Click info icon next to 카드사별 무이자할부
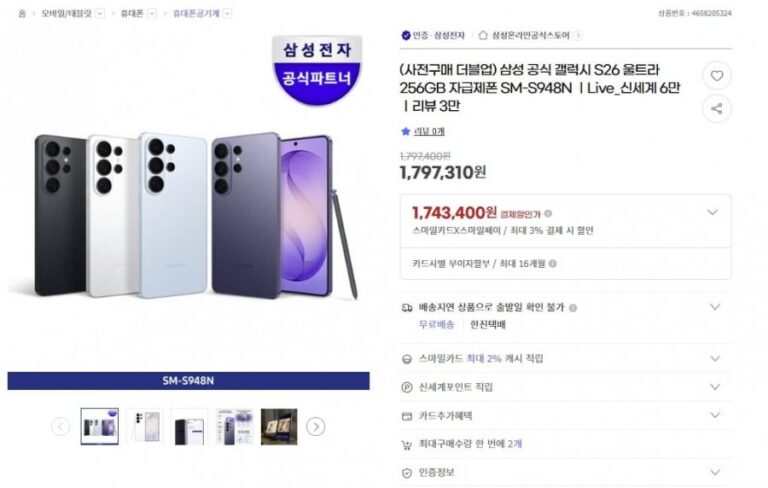The height and width of the screenshot is (488, 768). pos(553,264)
